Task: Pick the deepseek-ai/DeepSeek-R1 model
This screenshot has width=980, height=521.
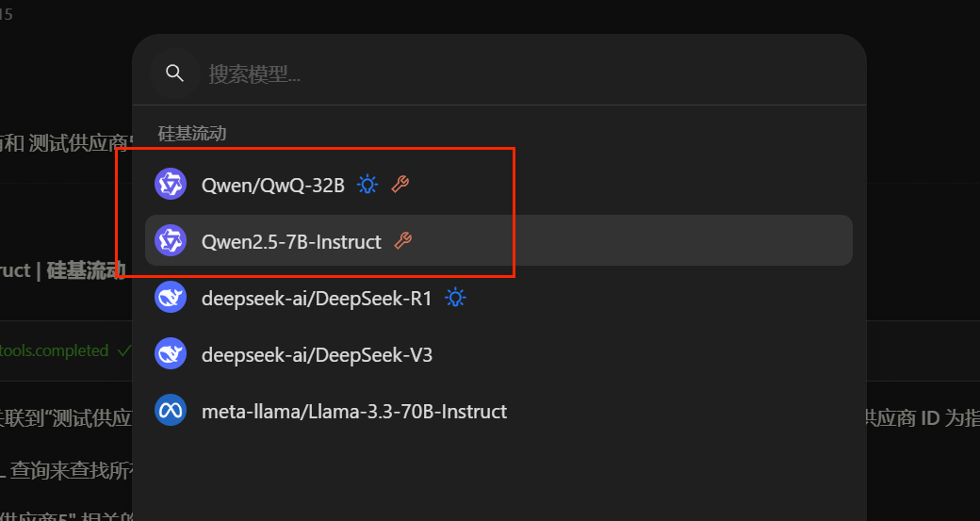Action: pyautogui.click(x=316, y=299)
